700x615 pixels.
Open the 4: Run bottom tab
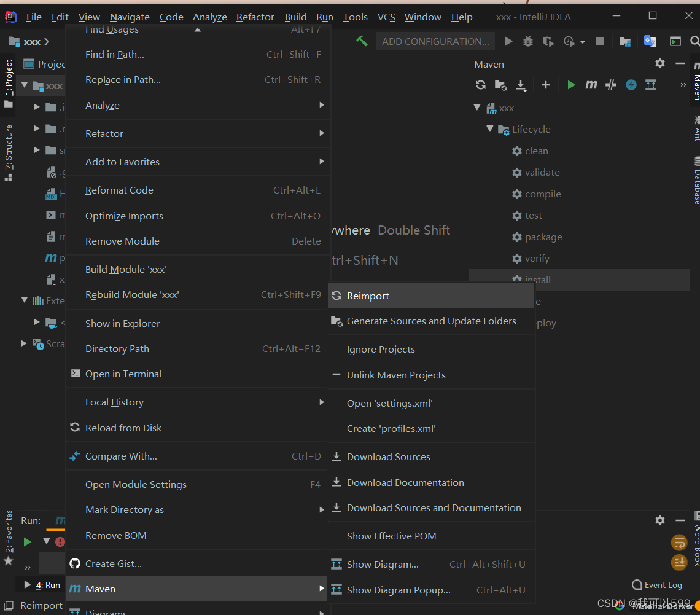point(43,585)
